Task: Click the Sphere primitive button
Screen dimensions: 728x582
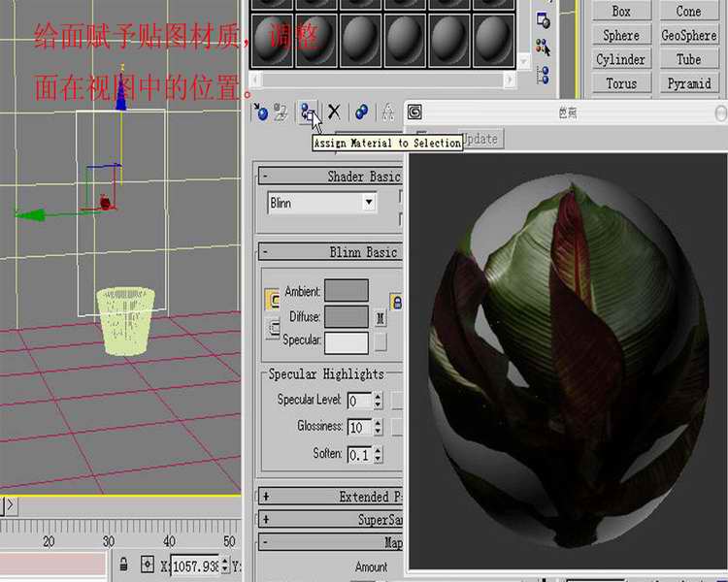Action: coord(621,35)
